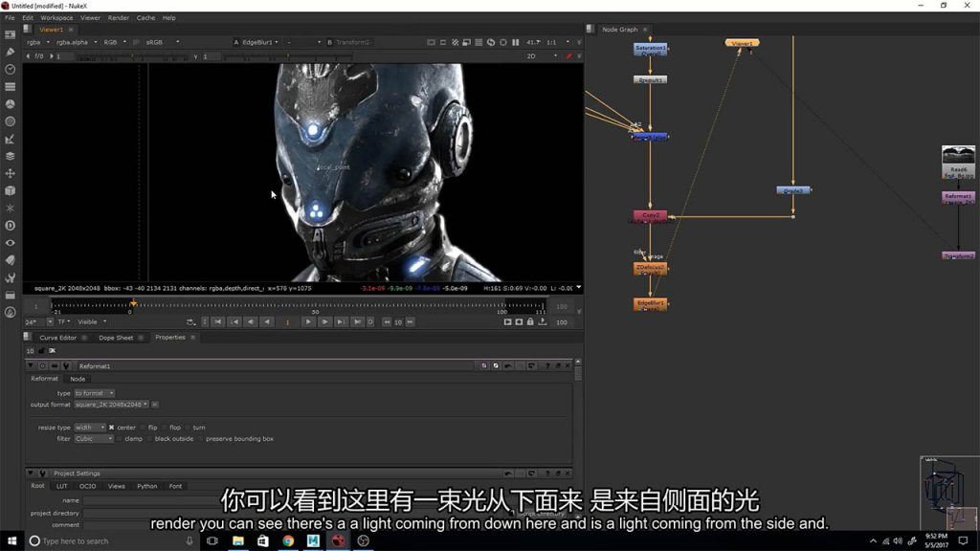Enable the black outside checkbox
Image resolution: width=980 pixels, height=551 pixels.
coord(149,439)
